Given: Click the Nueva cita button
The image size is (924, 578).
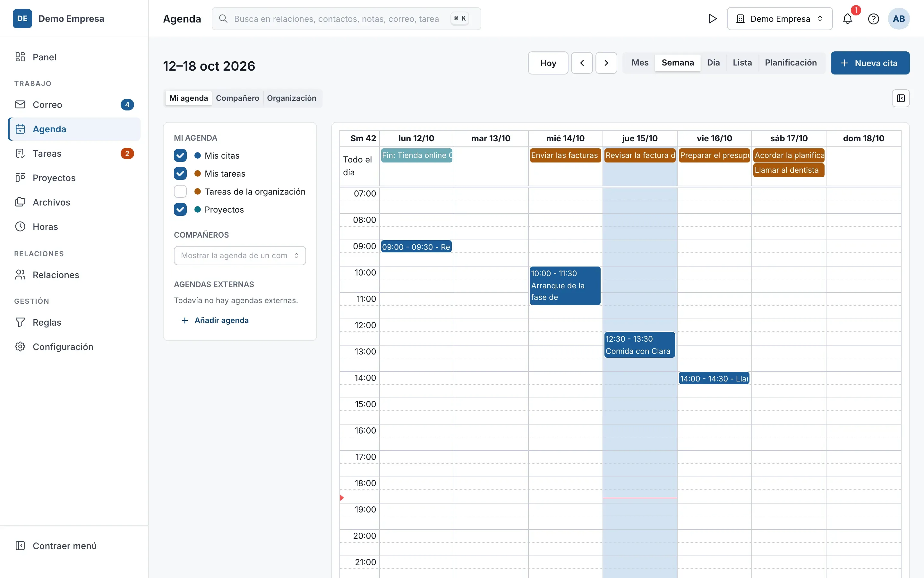Looking at the screenshot, I should click(x=870, y=63).
